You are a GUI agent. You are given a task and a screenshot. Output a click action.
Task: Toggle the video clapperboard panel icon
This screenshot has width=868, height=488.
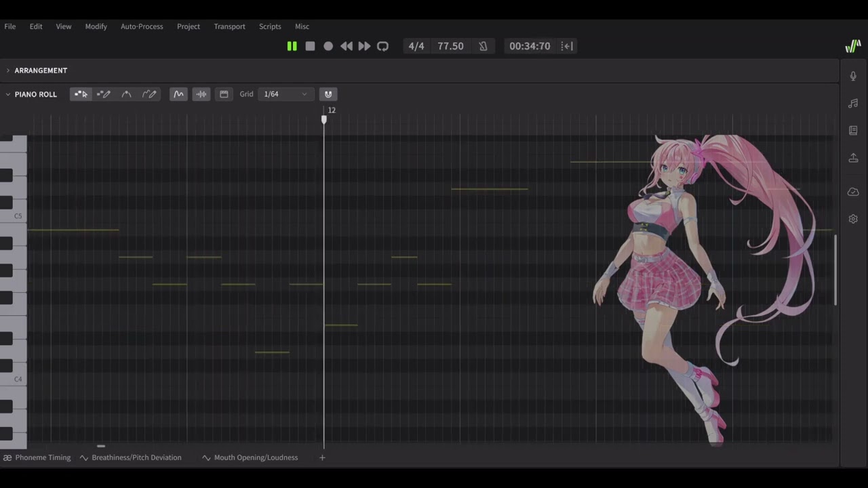coord(224,94)
